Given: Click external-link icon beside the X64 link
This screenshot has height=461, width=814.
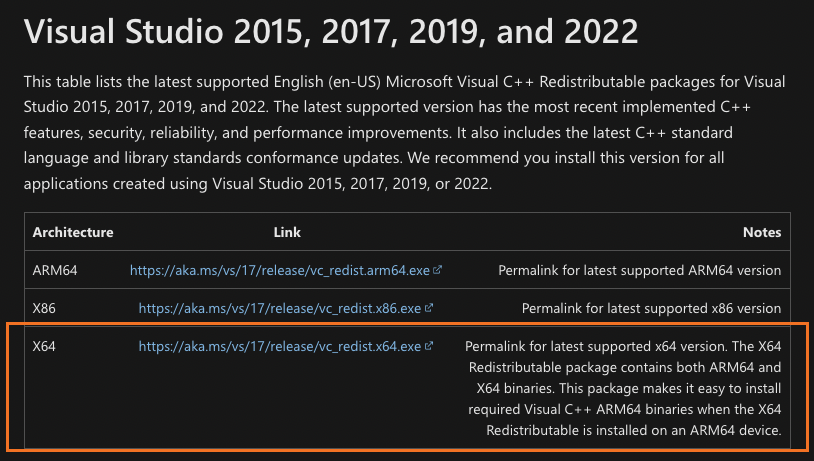Looking at the screenshot, I should point(429,347).
